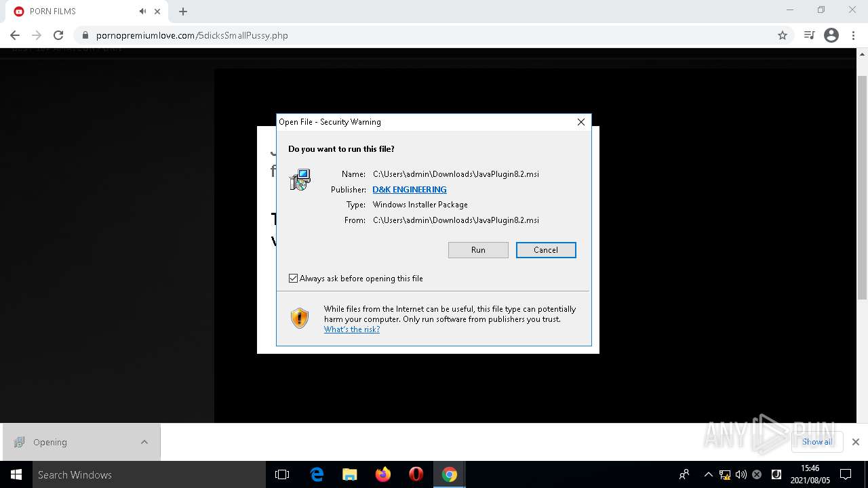
Task: Uncheck Always ask before opening this file
Action: (294, 279)
